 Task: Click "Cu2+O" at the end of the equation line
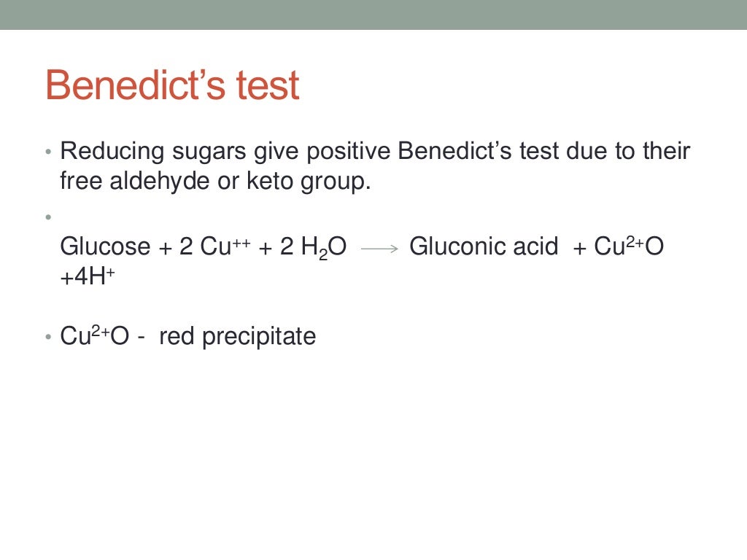tap(628, 247)
